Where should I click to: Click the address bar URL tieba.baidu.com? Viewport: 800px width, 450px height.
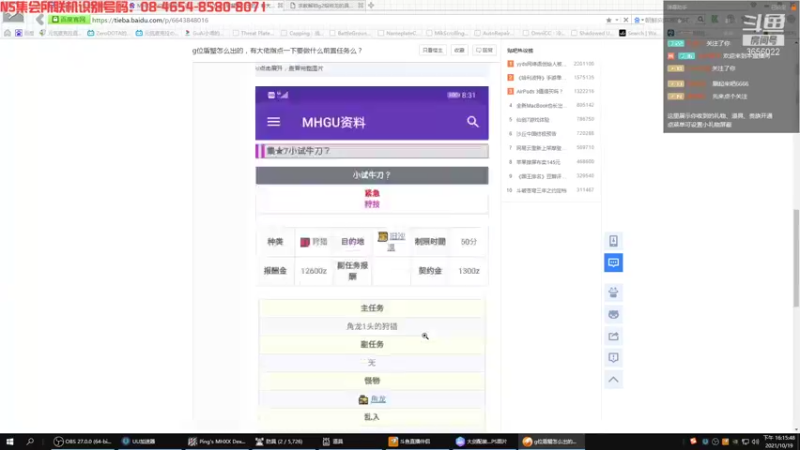point(151,20)
